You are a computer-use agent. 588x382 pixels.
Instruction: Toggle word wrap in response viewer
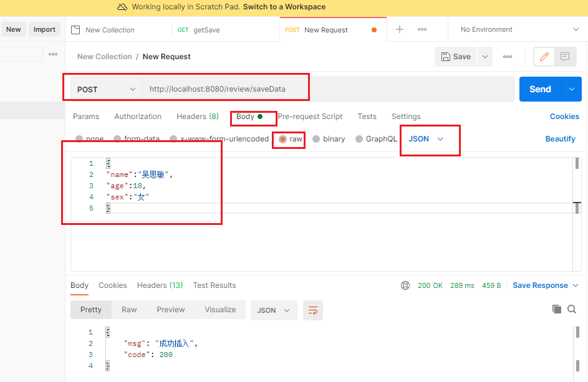point(313,310)
